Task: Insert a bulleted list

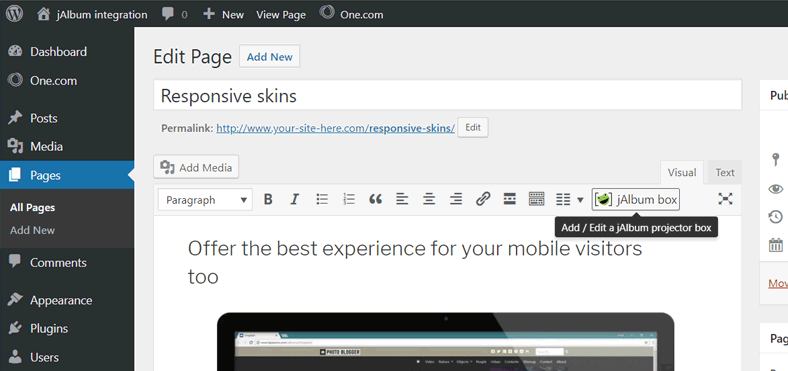Action: 322,200
